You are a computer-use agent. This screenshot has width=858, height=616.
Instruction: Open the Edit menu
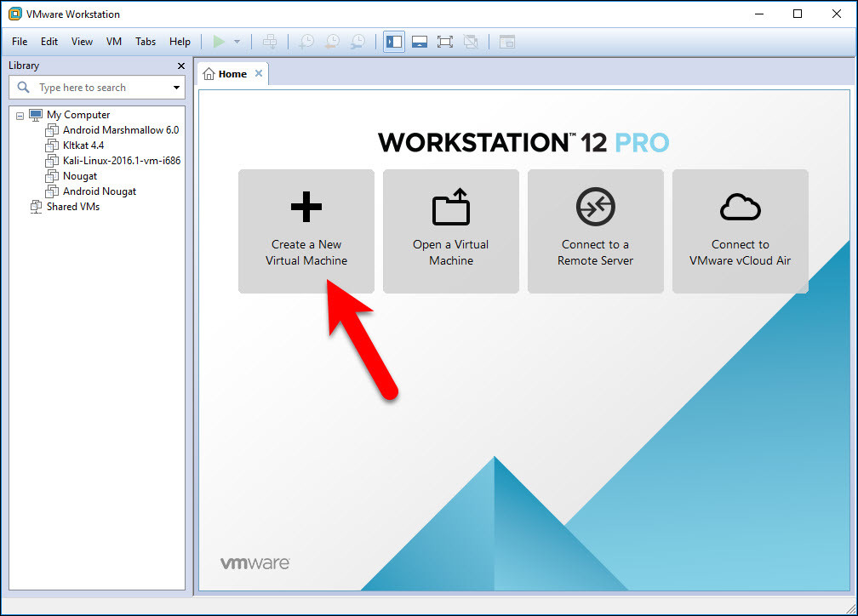pos(49,42)
